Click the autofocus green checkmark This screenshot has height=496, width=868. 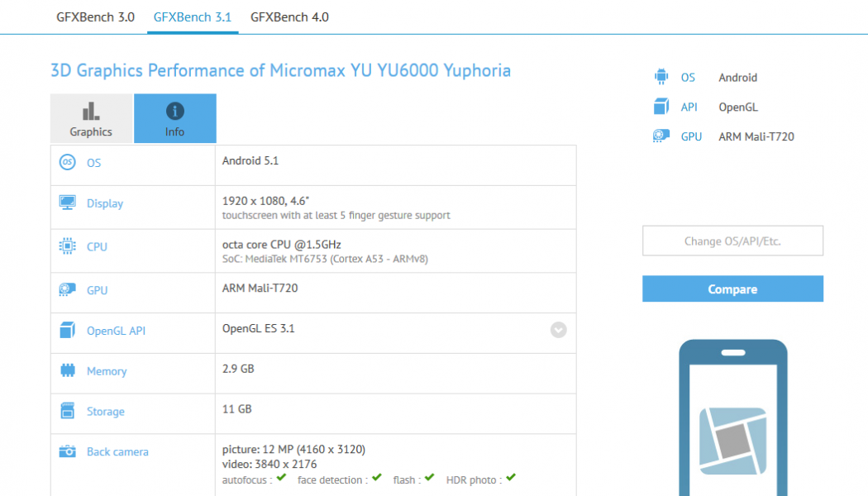click(x=281, y=478)
